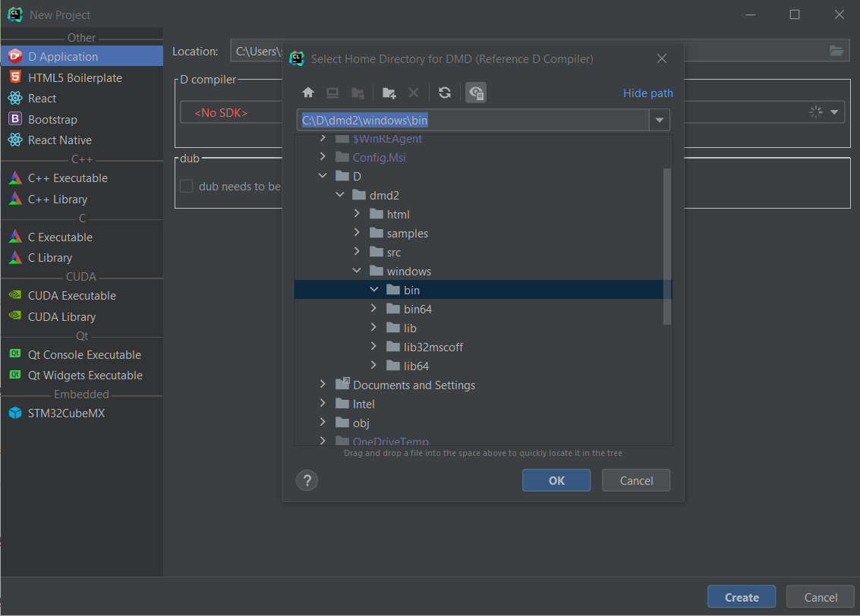Image resolution: width=860 pixels, height=616 pixels.
Task: Select the bin64 folder row
Action: [x=483, y=309]
